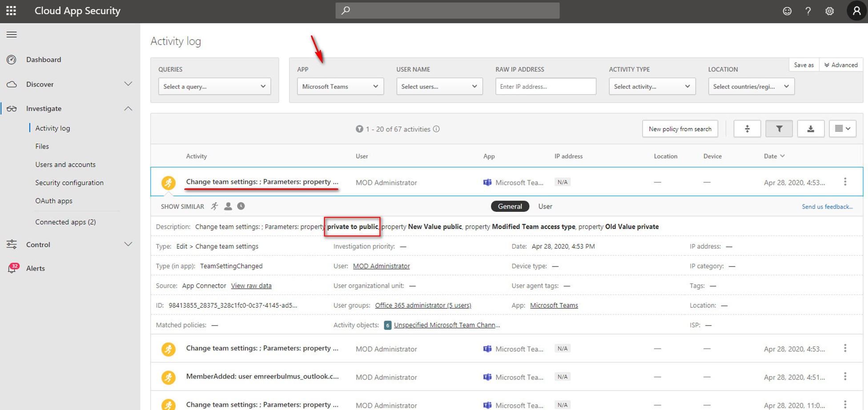Expand the Discover menu chevron
Image resolution: width=868 pixels, height=410 pixels.
click(128, 84)
